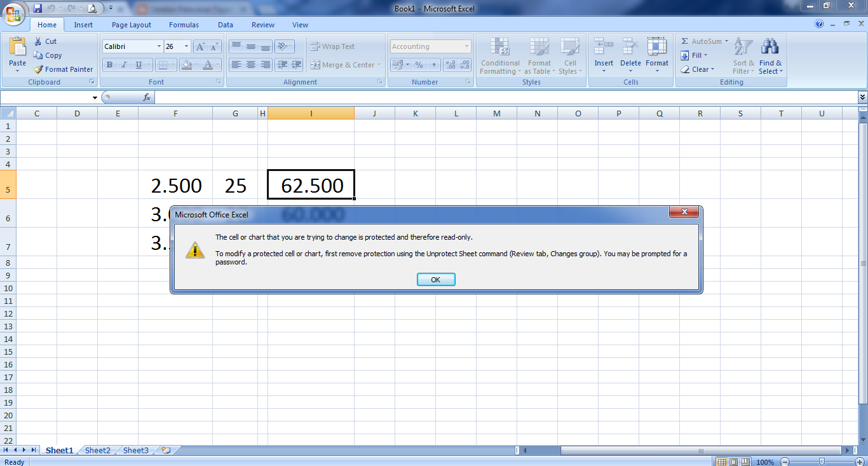Open the Format cells menu in Cells group

click(657, 56)
